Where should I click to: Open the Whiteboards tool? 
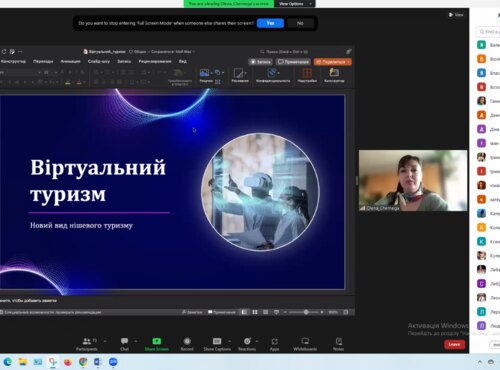click(x=305, y=344)
